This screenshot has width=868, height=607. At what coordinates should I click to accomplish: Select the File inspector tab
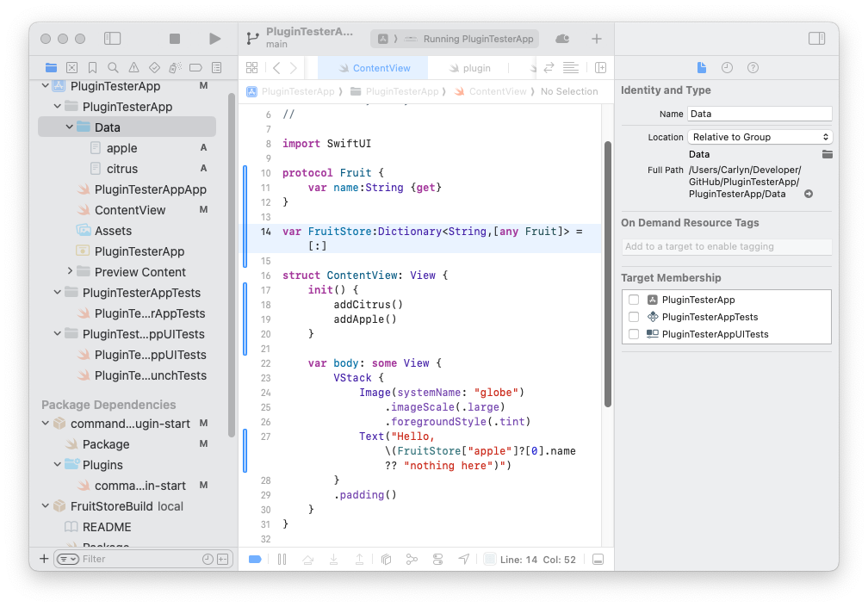pos(701,67)
